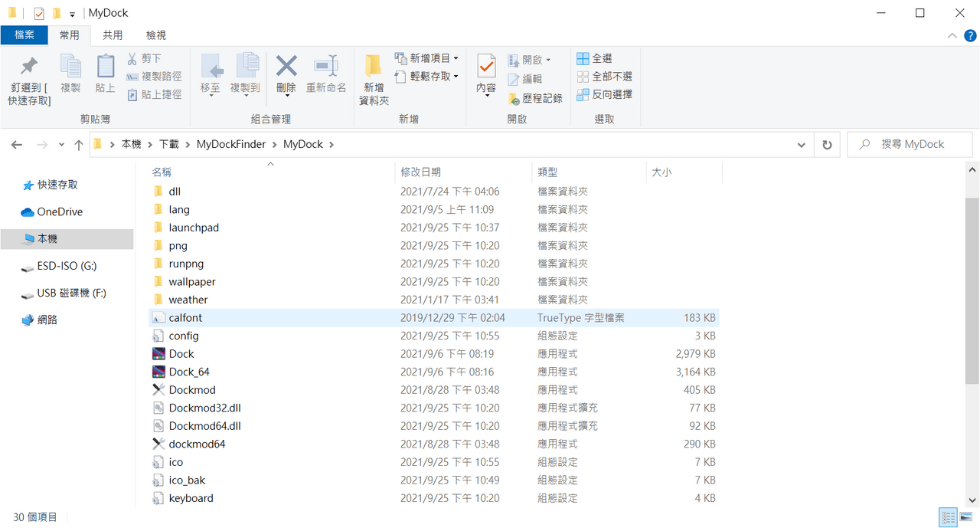980x528 pixels.
Task: Select the wallpaper folder
Action: coord(192,282)
